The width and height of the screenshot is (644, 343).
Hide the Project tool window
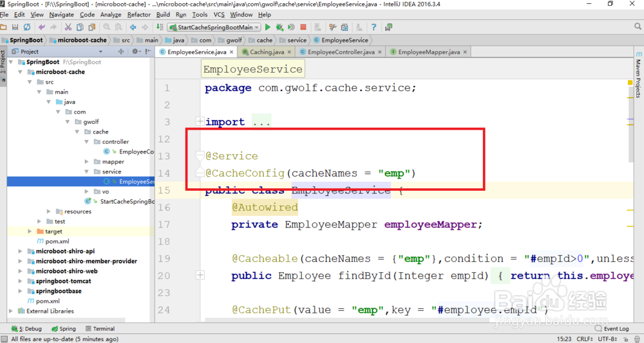click(x=148, y=52)
